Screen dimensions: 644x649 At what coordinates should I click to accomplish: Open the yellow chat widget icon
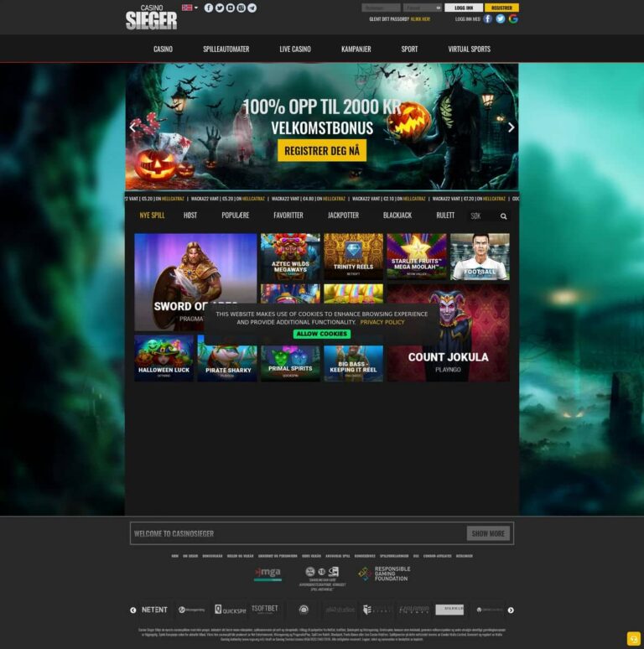(633, 639)
